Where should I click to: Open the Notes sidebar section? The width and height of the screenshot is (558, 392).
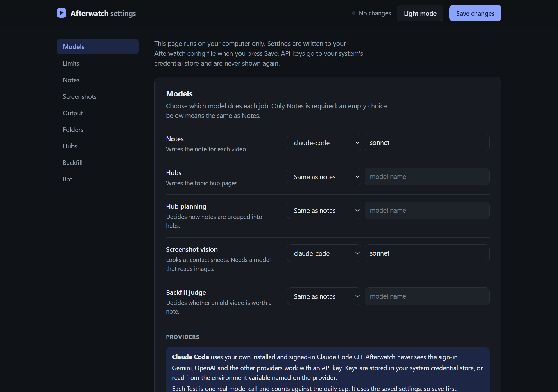tap(98, 80)
